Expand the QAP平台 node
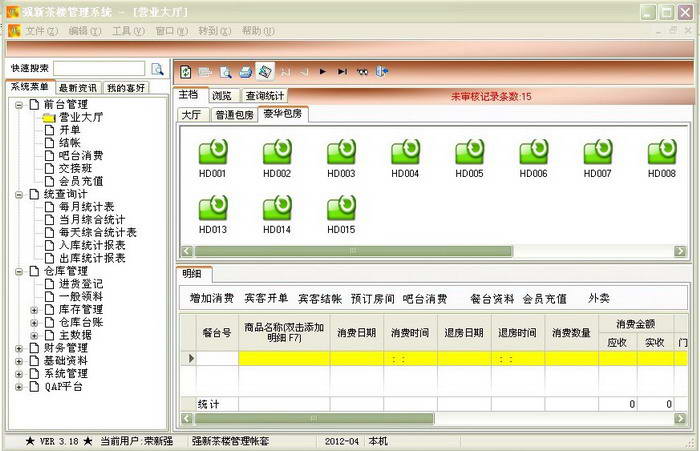 pos(19,387)
